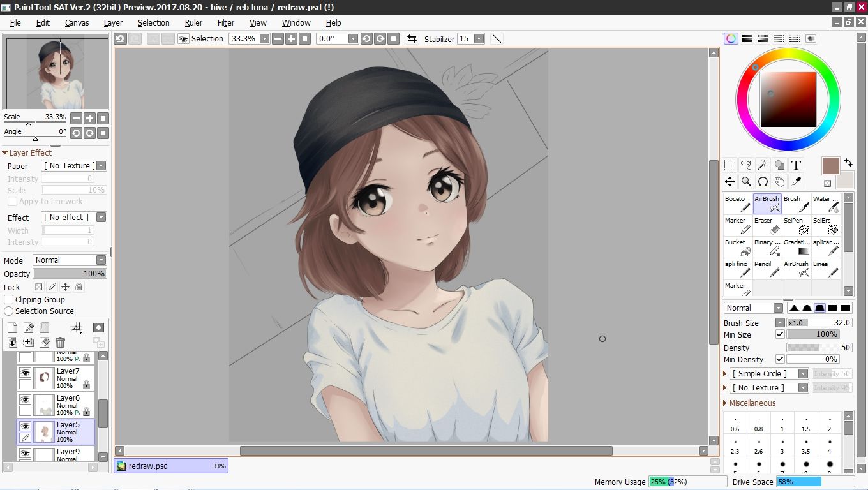Screen dimensions: 868x490
Task: Merge layer down with arrow icon
Action: coord(12,343)
